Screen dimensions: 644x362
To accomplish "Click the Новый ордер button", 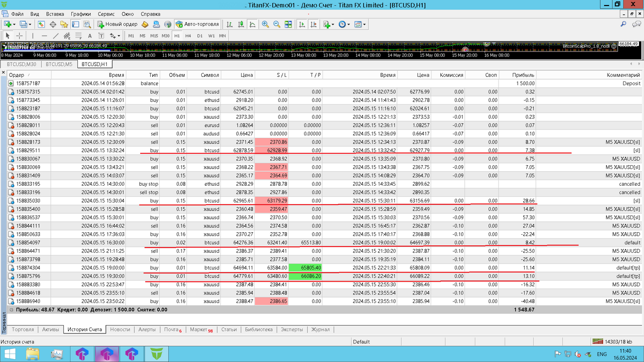I will point(117,24).
